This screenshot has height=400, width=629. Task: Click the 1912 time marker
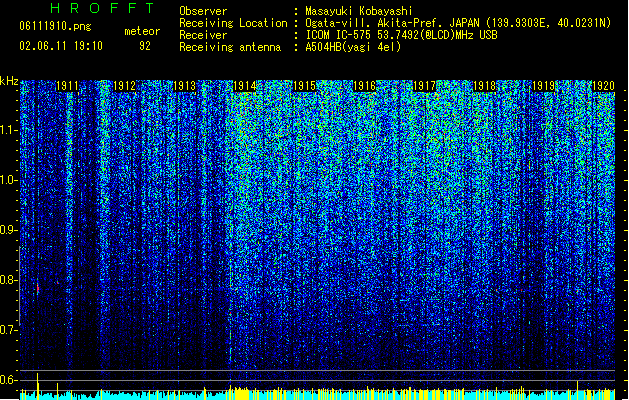click(125, 86)
